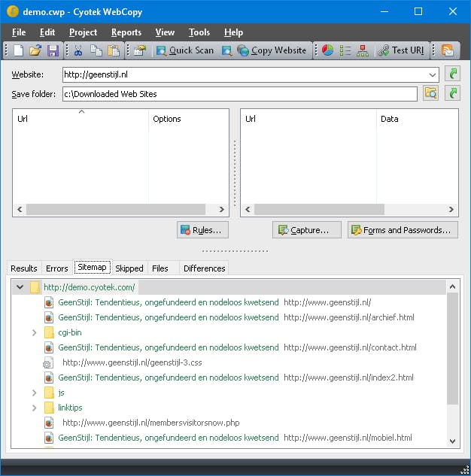Click the site diagram toolbar icon
The height and width of the screenshot is (476, 471).
pyautogui.click(x=363, y=50)
